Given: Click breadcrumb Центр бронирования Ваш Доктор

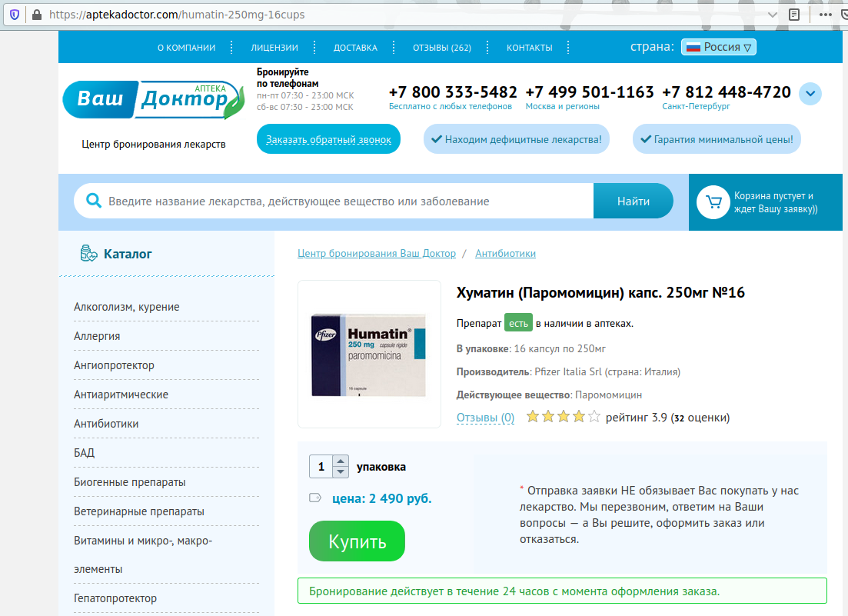Looking at the screenshot, I should point(377,253).
